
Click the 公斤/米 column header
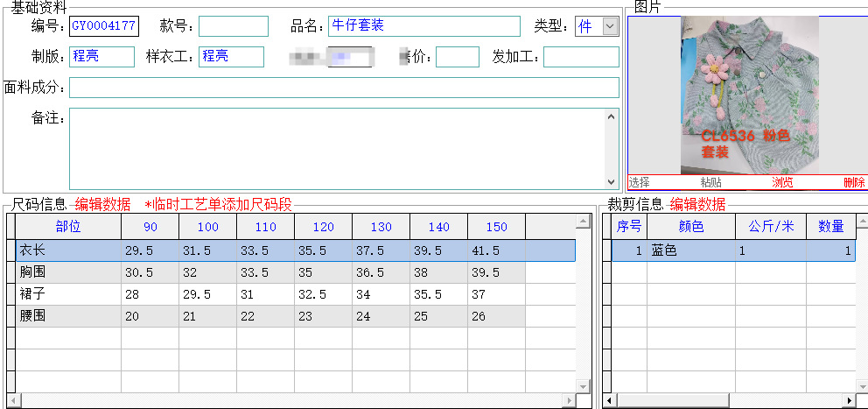771,227
